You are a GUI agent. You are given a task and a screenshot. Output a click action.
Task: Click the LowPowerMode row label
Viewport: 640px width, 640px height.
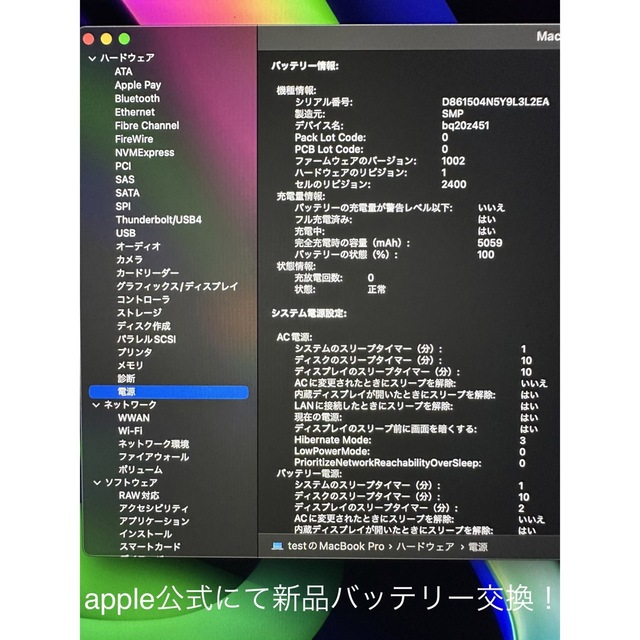click(332, 451)
